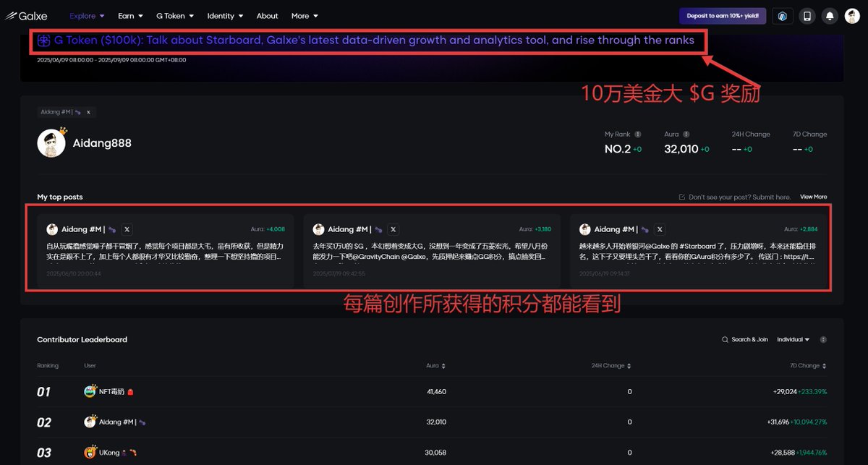This screenshot has height=465, width=868.
Task: Click author avatar on the +3,180 Aura post
Action: [318, 229]
